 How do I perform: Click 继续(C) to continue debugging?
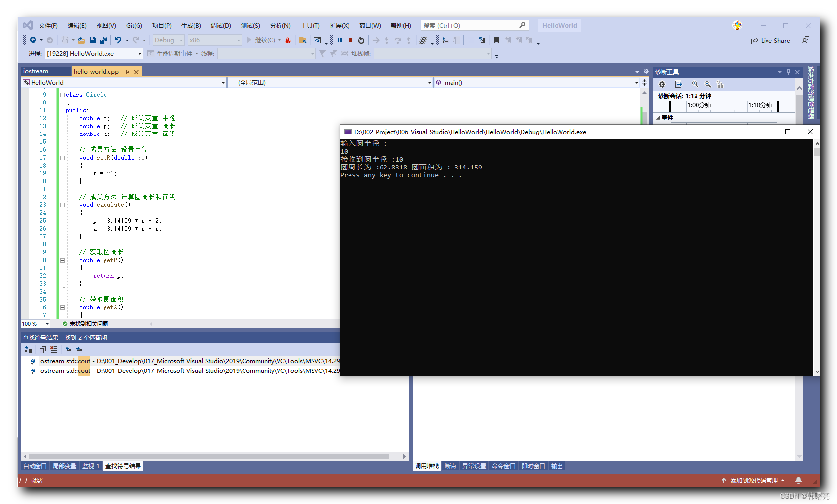[x=264, y=40]
